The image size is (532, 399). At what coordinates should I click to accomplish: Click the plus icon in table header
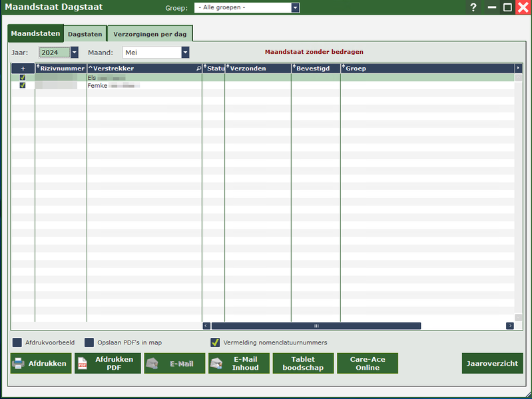(23, 68)
